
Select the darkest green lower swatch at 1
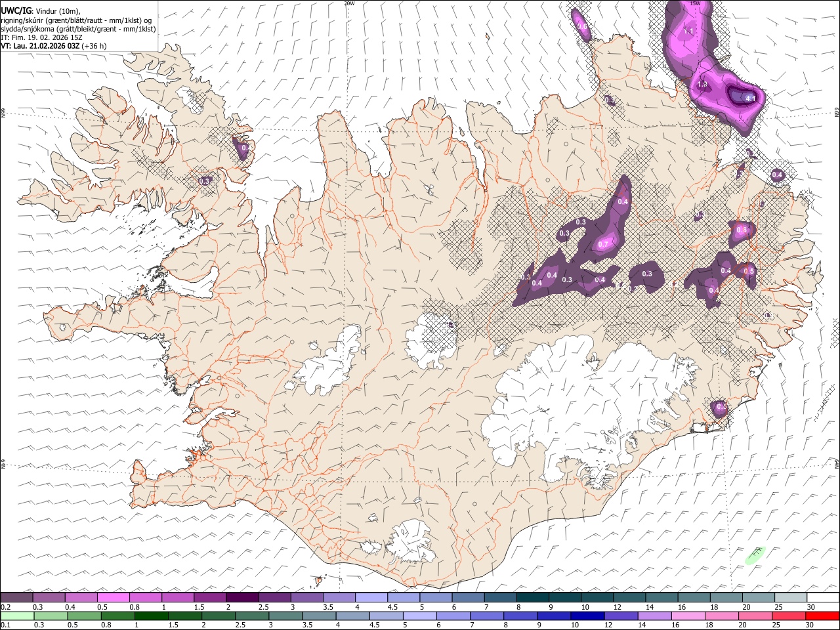(152, 616)
